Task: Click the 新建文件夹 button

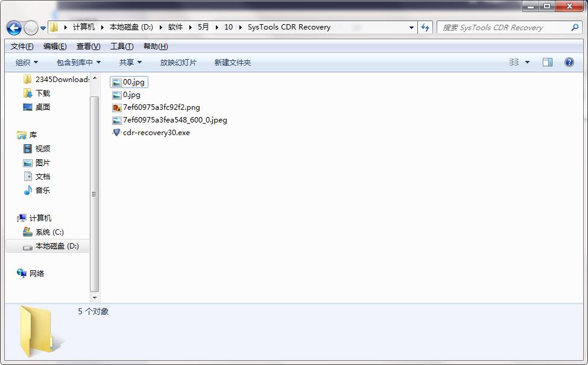Action: click(232, 62)
